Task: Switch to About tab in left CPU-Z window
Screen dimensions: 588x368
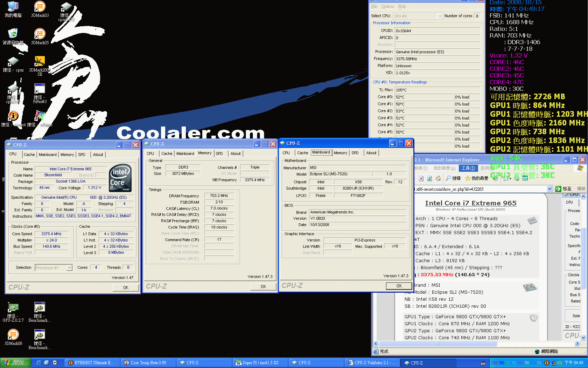Action: [98, 155]
